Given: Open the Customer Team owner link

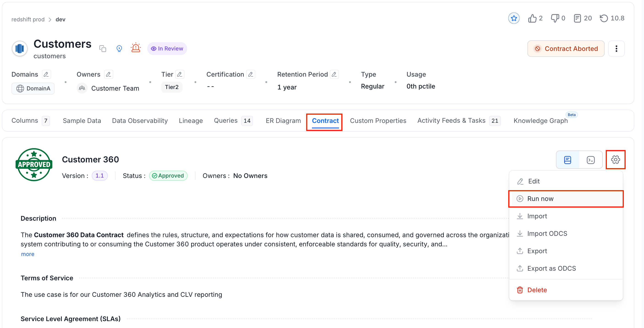Looking at the screenshot, I should [x=115, y=88].
